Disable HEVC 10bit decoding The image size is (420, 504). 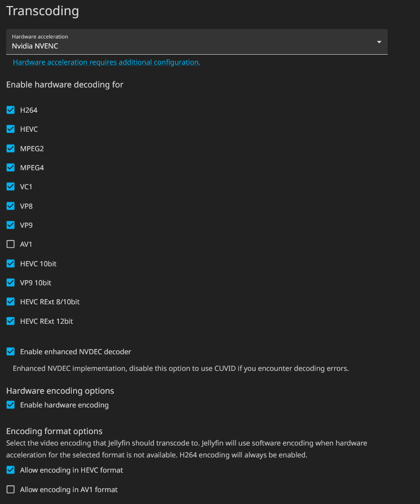click(10, 263)
